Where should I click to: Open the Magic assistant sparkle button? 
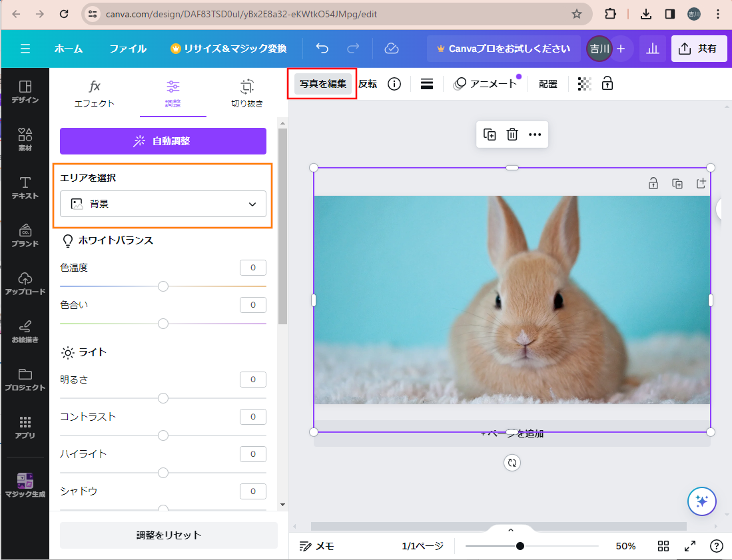(701, 501)
